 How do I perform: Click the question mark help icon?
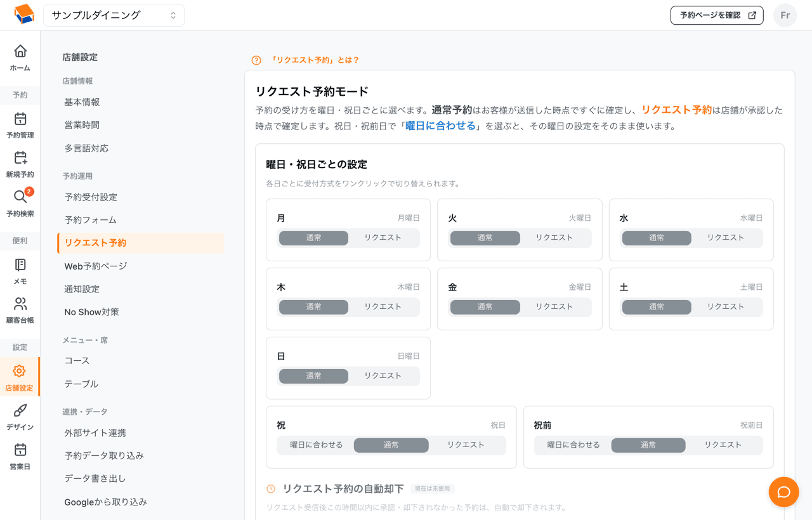coord(256,60)
